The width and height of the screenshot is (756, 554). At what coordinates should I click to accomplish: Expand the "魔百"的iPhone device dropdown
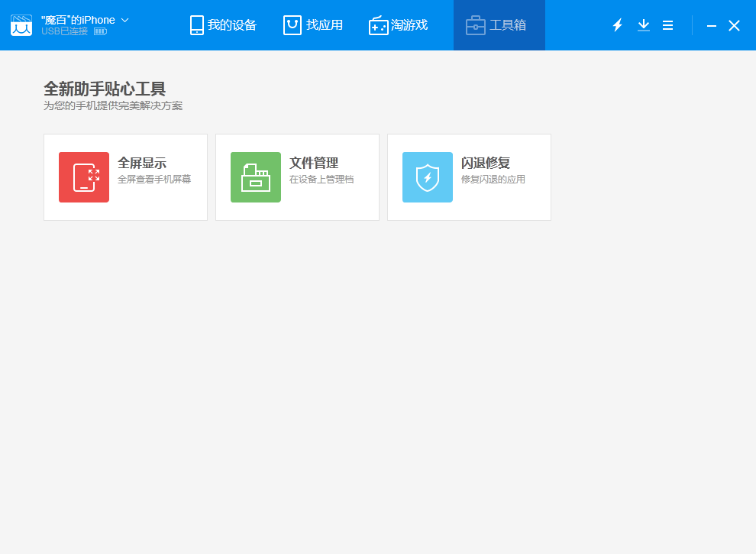point(125,21)
